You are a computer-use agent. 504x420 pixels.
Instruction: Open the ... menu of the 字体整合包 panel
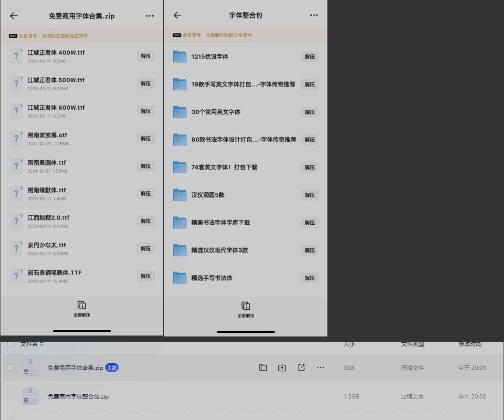[314, 15]
